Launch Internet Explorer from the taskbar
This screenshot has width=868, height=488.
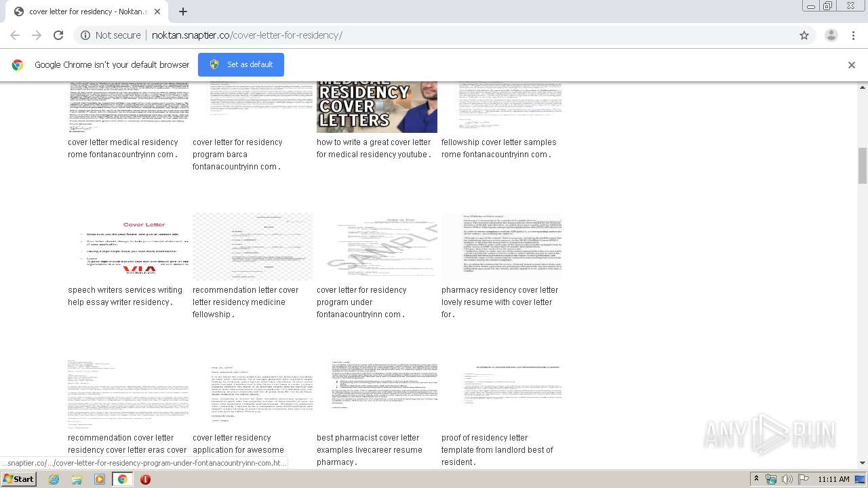[54, 479]
